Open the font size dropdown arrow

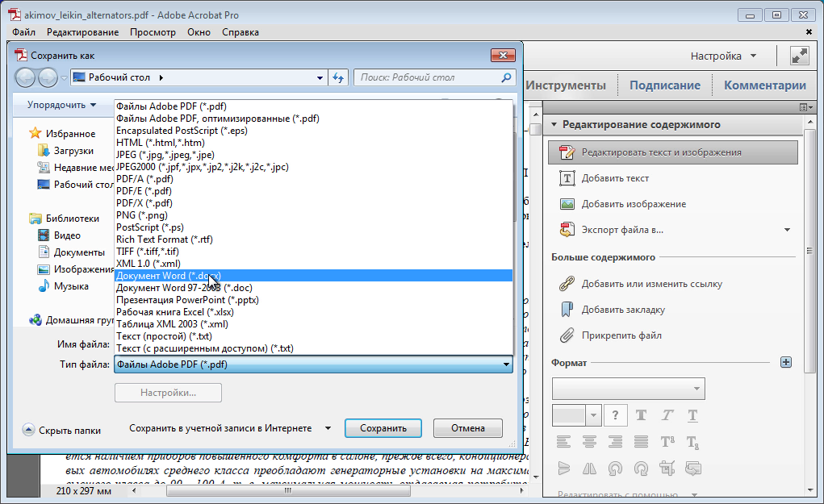[593, 416]
